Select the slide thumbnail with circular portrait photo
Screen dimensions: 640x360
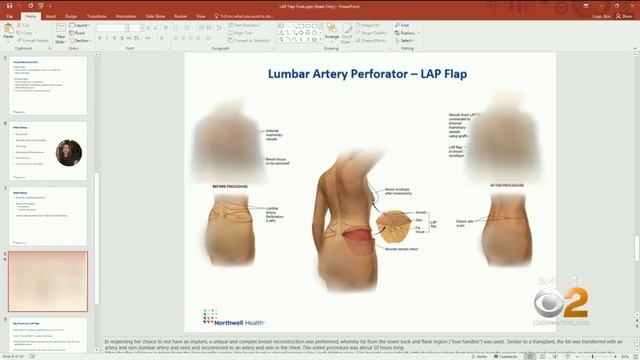[48, 151]
